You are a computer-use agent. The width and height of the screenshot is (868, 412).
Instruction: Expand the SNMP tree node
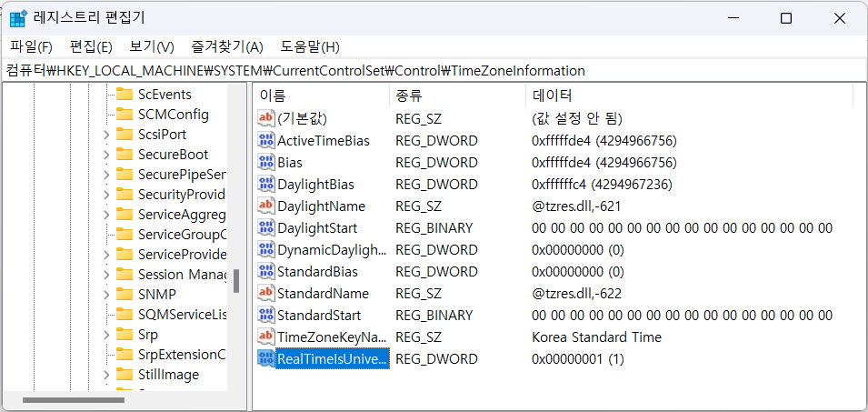coord(106,294)
